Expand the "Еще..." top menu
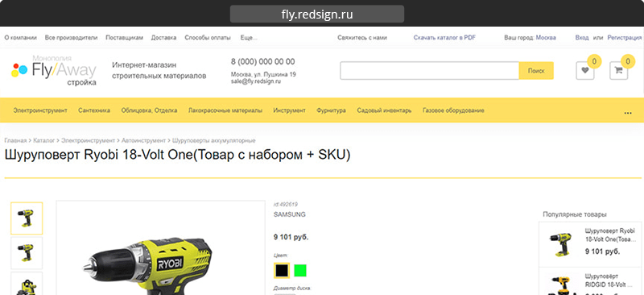This screenshot has width=644, height=295. pyautogui.click(x=249, y=37)
